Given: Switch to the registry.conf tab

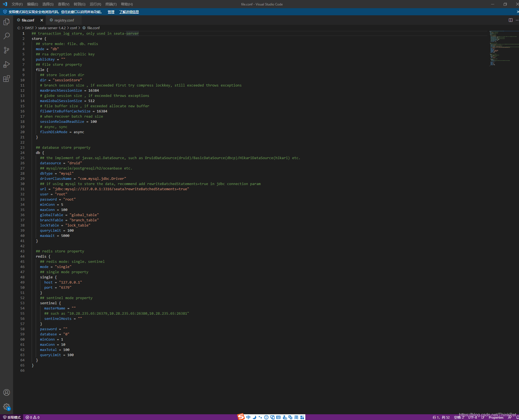Looking at the screenshot, I should (64, 20).
